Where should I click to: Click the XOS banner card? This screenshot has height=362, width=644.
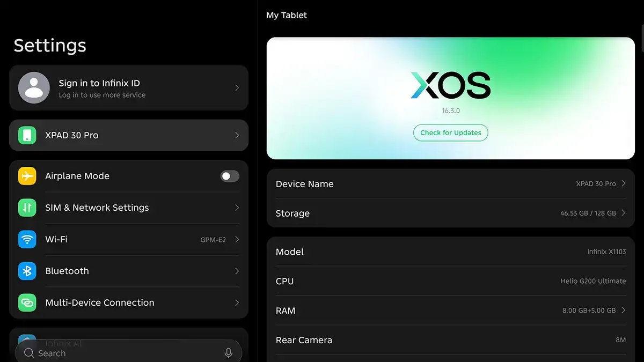pyautogui.click(x=451, y=98)
